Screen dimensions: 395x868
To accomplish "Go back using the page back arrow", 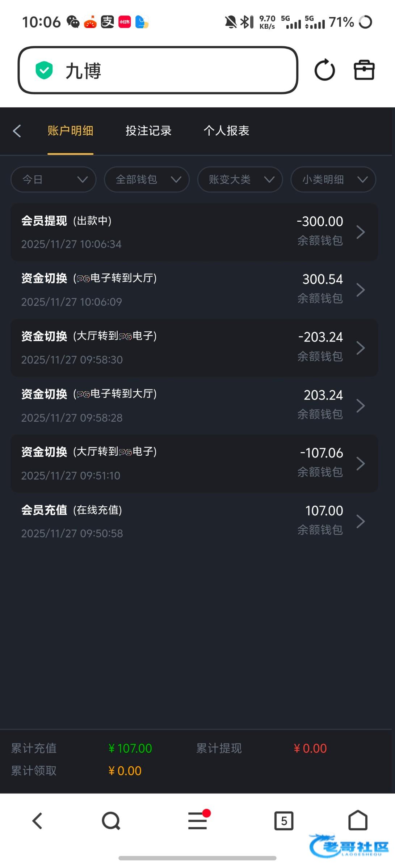I will click(17, 131).
